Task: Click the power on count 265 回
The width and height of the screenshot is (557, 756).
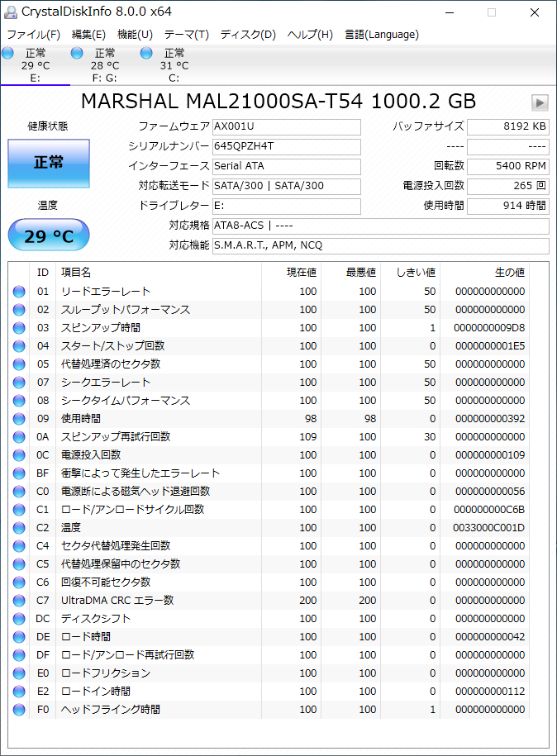Action: (507, 186)
